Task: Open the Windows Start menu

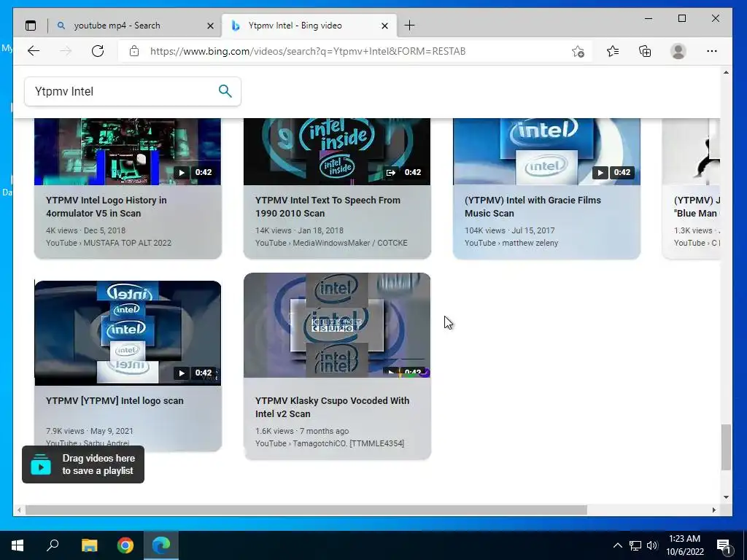Action: [18, 545]
